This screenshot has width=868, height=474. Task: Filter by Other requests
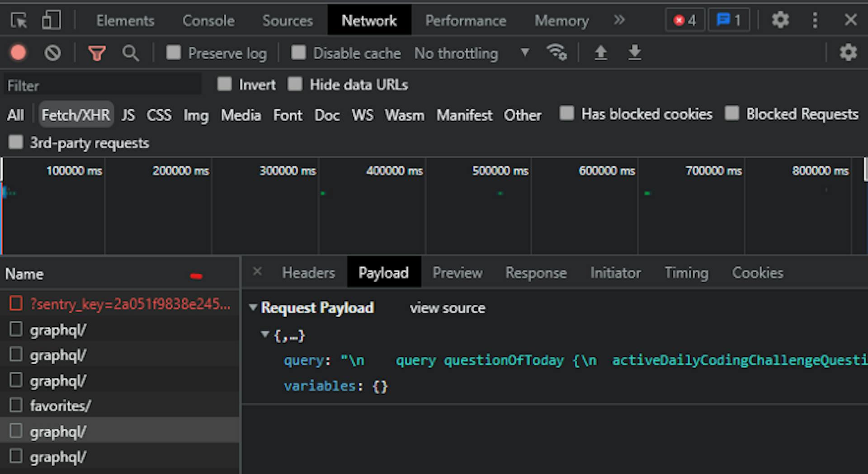523,115
